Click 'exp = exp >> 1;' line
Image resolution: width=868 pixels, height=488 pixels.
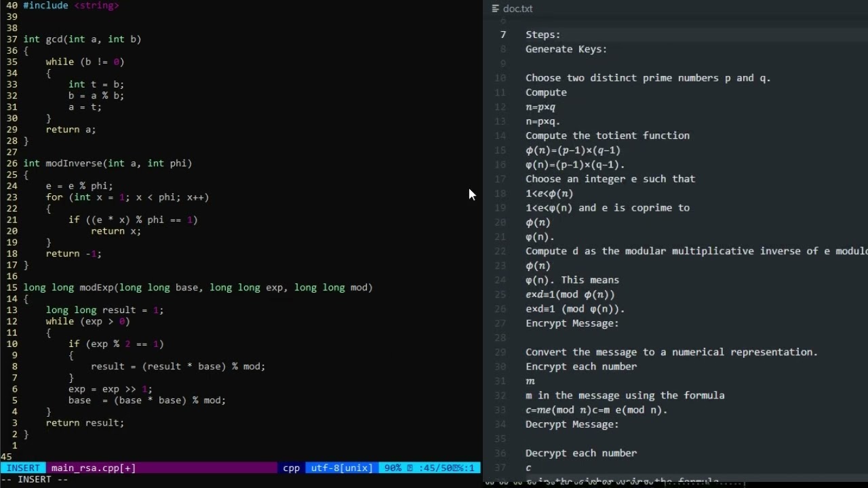click(111, 389)
